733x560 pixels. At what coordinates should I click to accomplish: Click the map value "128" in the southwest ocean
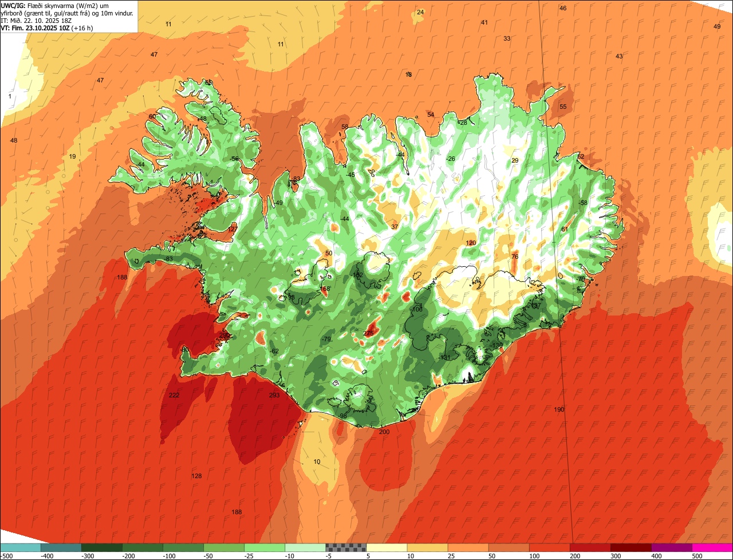click(x=196, y=476)
